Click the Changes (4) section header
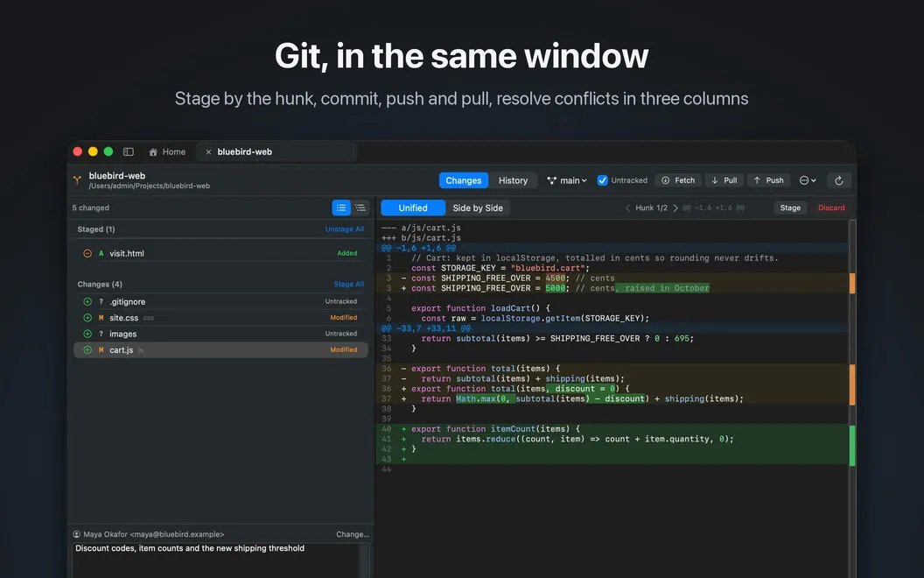This screenshot has width=924, height=578. click(x=100, y=284)
